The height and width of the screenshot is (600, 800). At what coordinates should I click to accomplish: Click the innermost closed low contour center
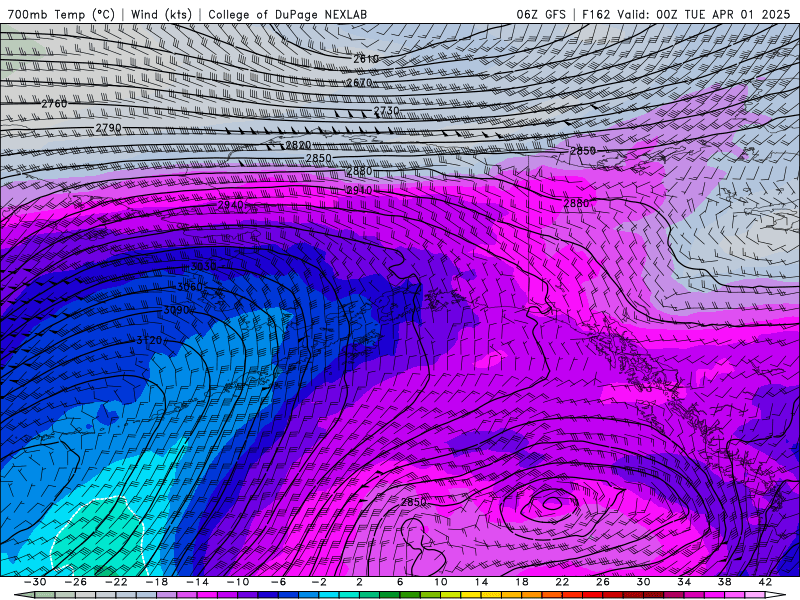[x=550, y=504]
